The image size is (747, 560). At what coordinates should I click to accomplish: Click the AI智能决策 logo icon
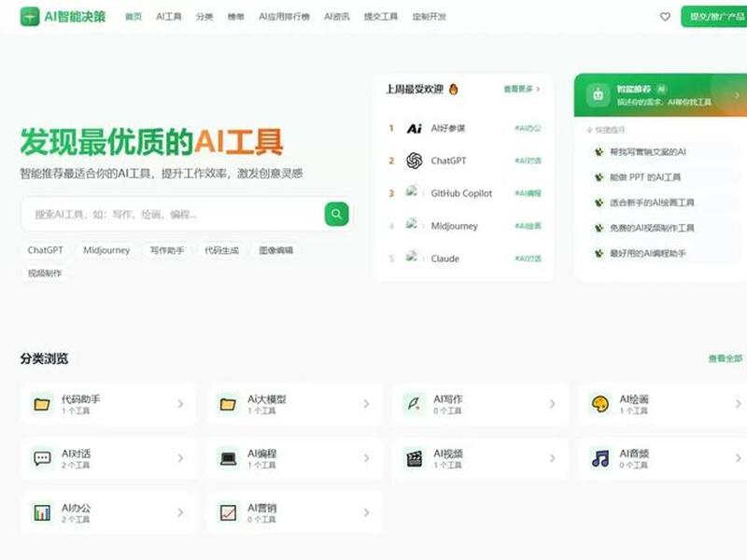[x=30, y=17]
